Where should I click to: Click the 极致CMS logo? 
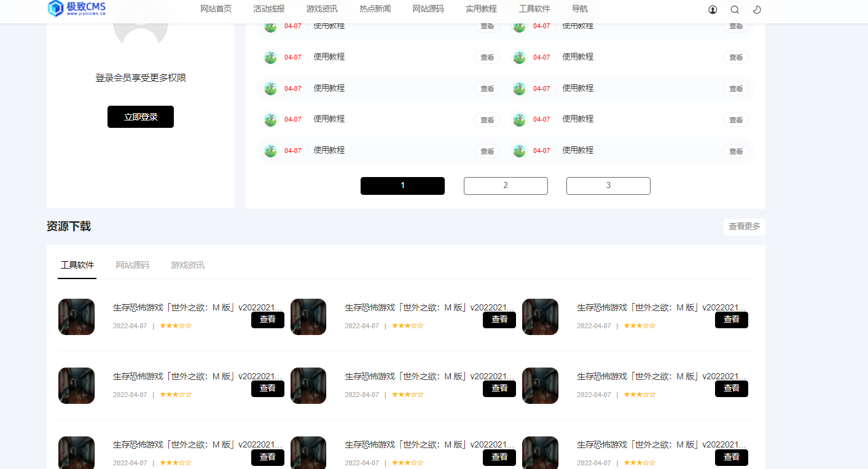(x=77, y=9)
